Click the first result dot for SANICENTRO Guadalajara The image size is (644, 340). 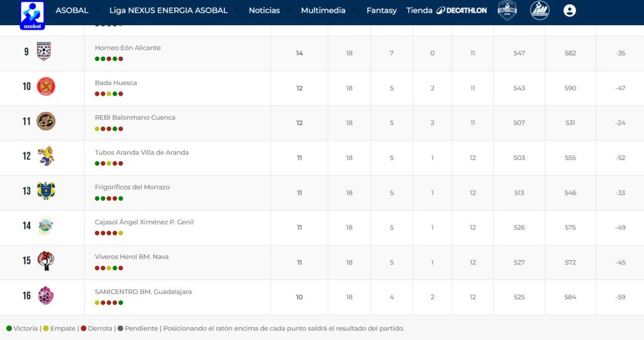pyautogui.click(x=97, y=303)
